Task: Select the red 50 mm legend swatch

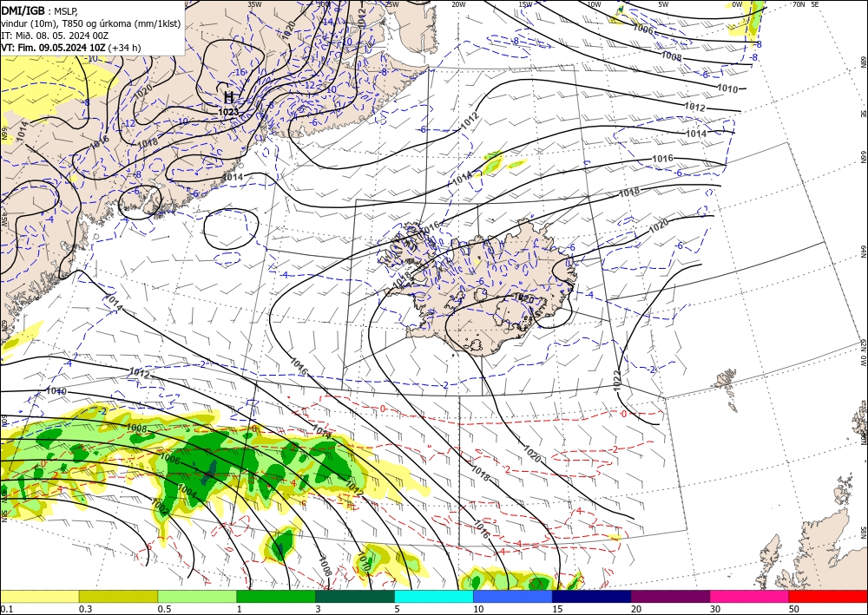Action: point(828,596)
